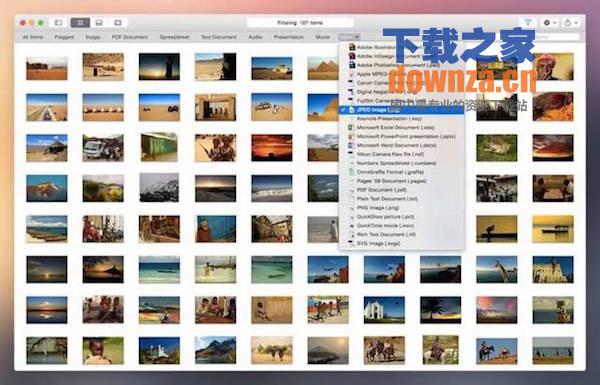Choose Numbers Spreadsheet (.numbers)
The width and height of the screenshot is (600, 385).
402,163
